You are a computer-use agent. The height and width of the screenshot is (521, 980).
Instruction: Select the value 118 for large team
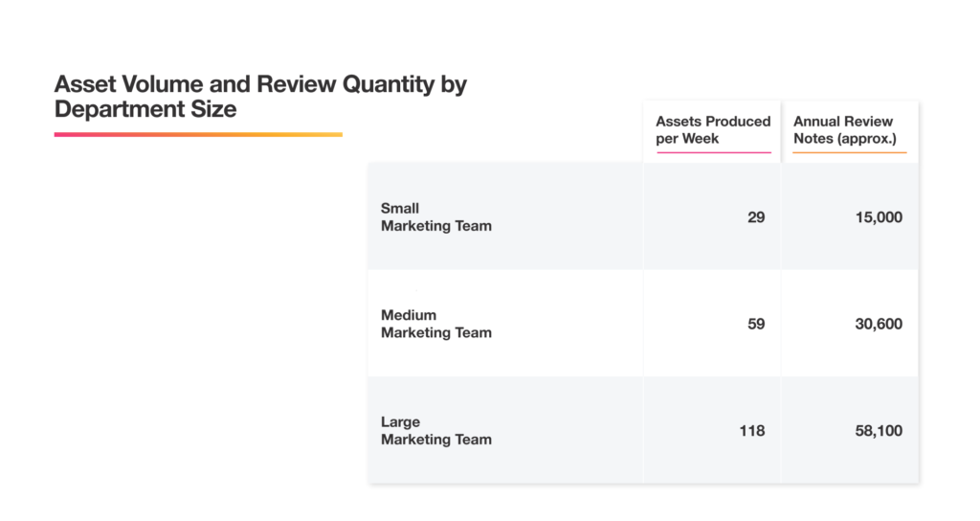point(752,431)
